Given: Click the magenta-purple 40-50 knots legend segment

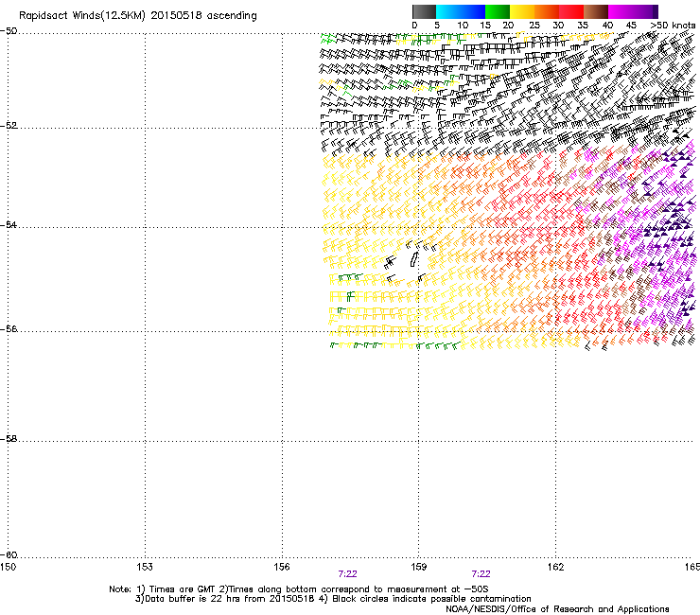Looking at the screenshot, I should click(633, 11).
